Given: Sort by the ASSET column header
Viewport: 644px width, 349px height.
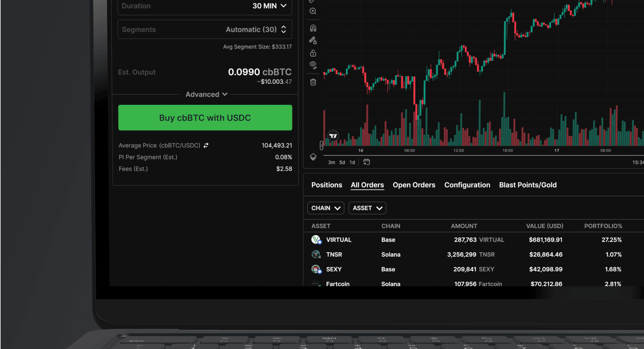Looking at the screenshot, I should click(x=321, y=226).
